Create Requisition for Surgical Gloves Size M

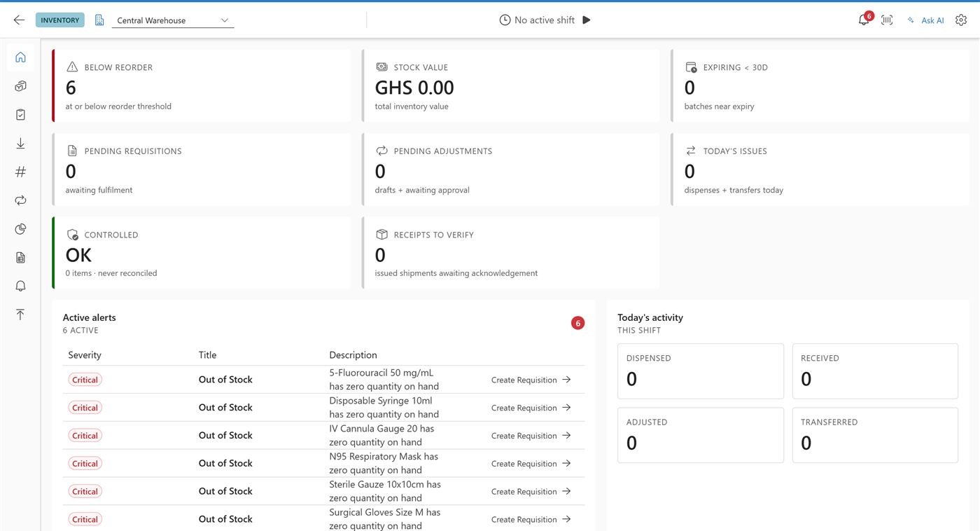pyautogui.click(x=531, y=519)
